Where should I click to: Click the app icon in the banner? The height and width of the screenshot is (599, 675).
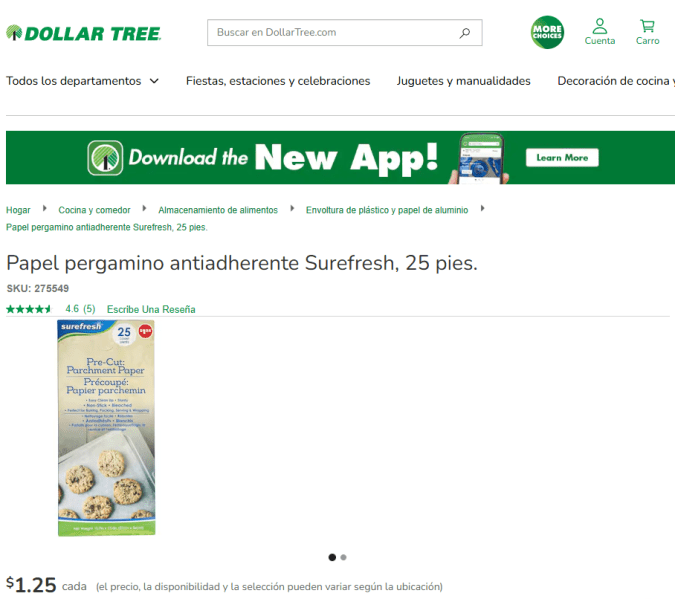click(105, 158)
